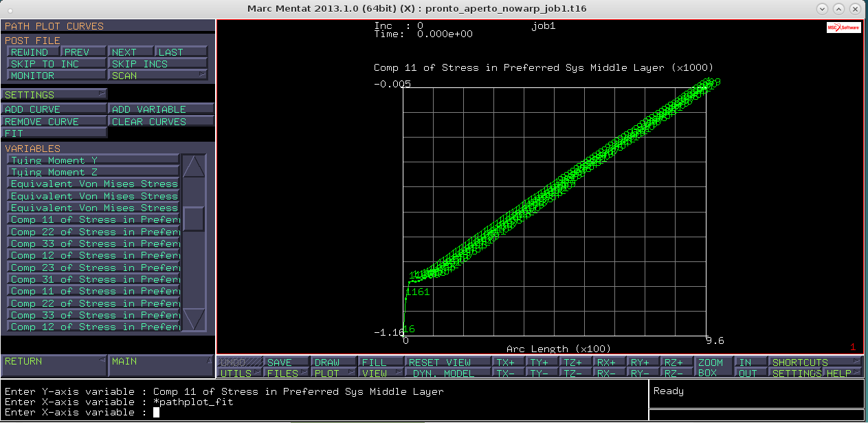The height and width of the screenshot is (423, 868).
Task: Click the FIT button
Action: pyautogui.click(x=54, y=133)
